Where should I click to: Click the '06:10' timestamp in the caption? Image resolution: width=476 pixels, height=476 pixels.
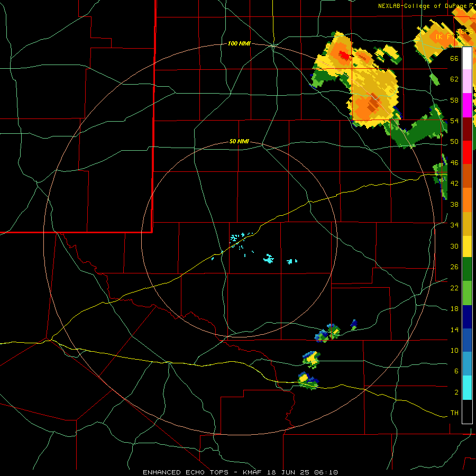coord(326,472)
